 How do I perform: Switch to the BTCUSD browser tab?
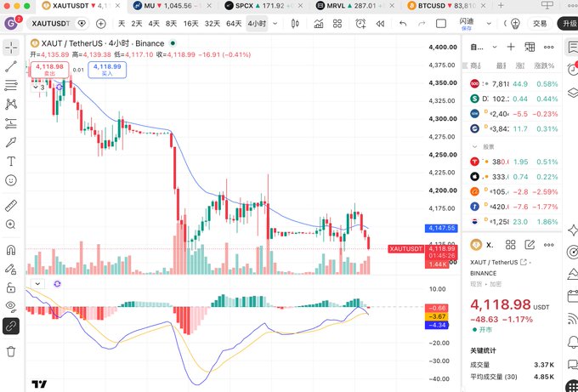click(447, 6)
